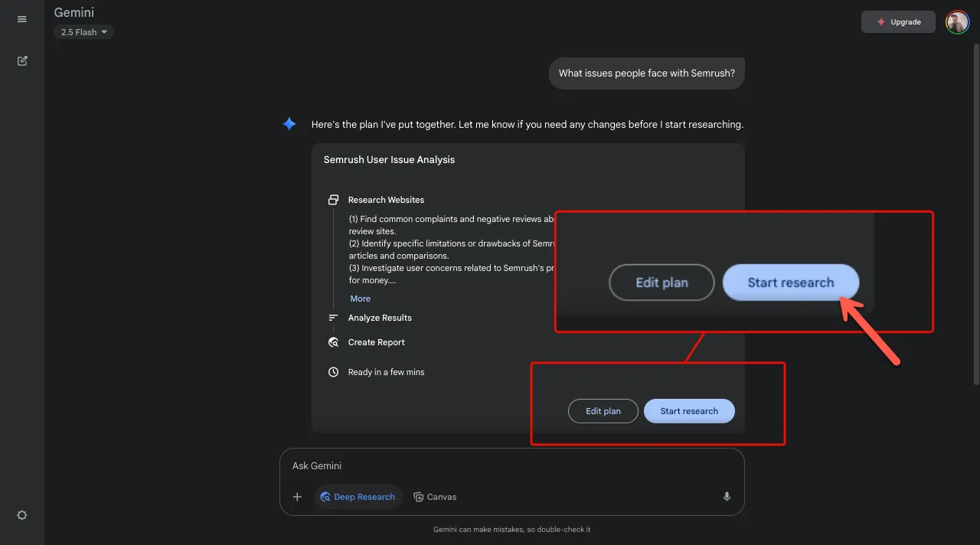Expand the plan with More link
This screenshot has width=980, height=545.
[360, 299]
